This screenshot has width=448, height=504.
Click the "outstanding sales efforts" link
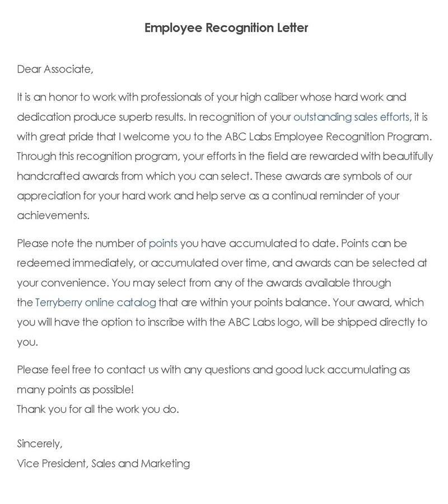pyautogui.click(x=351, y=117)
